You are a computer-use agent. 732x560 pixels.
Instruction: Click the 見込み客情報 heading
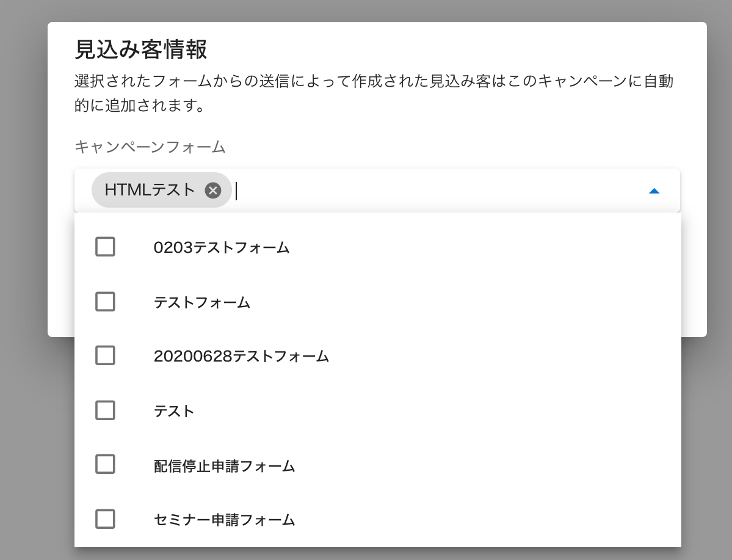point(141,49)
